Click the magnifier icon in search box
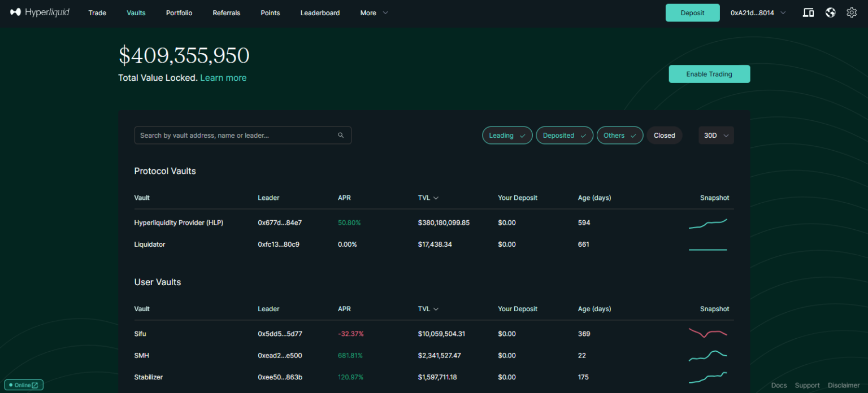This screenshot has height=393, width=868. click(341, 136)
